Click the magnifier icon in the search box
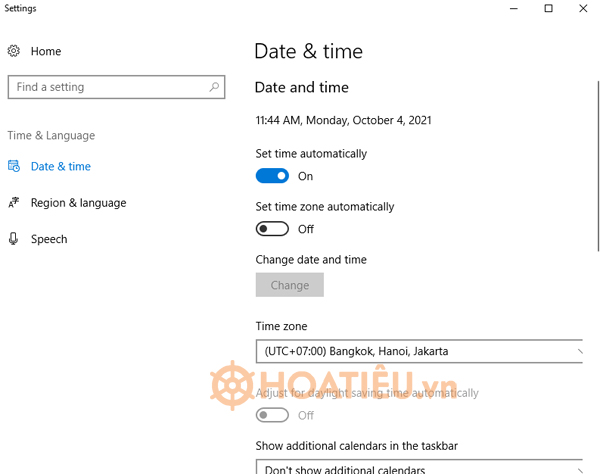The width and height of the screenshot is (600, 474). click(x=214, y=87)
